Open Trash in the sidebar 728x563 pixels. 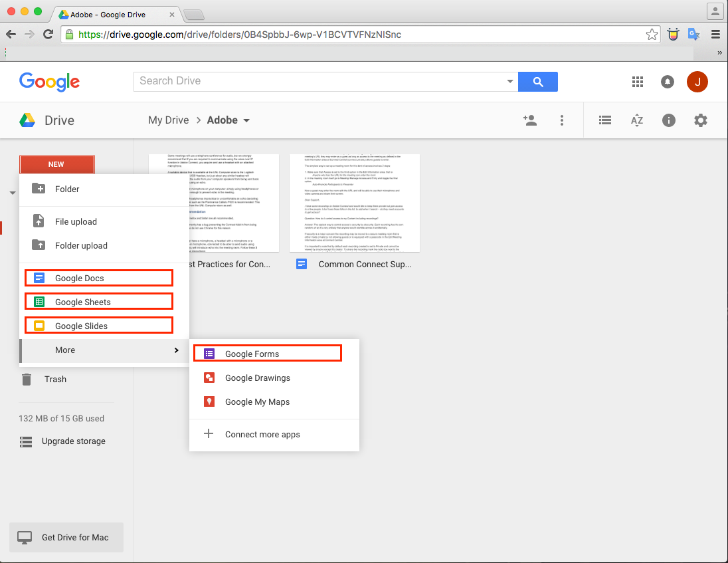[55, 380]
